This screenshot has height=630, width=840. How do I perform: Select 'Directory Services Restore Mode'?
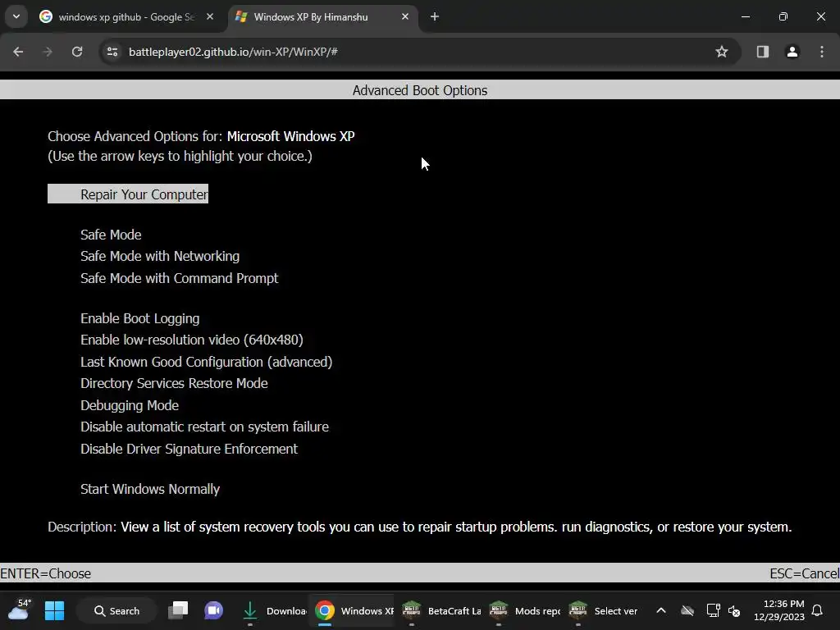pyautogui.click(x=174, y=384)
